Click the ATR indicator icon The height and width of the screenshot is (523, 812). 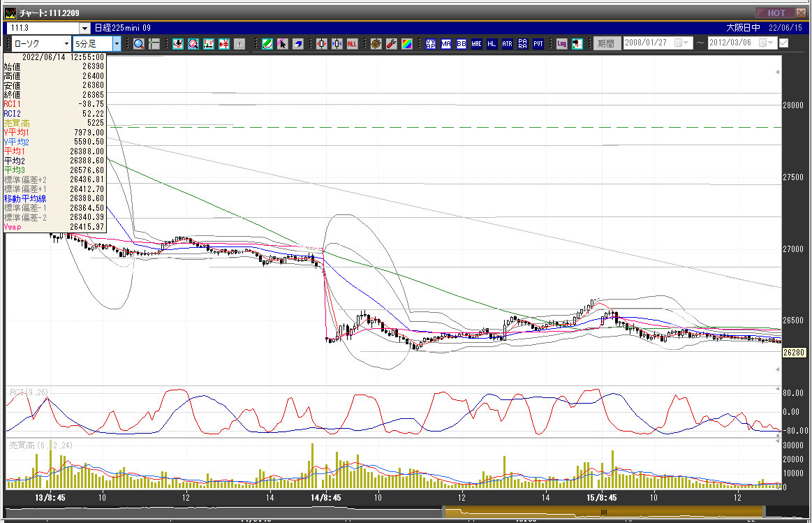pyautogui.click(x=508, y=44)
